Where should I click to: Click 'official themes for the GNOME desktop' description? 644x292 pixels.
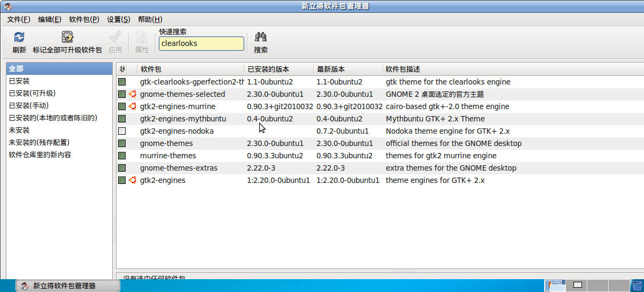[x=454, y=143]
